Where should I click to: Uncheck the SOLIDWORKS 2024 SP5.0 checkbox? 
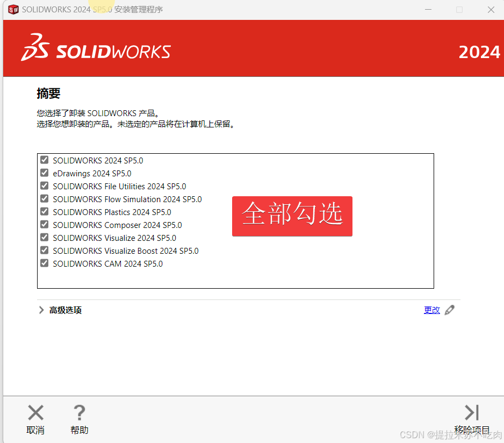[45, 160]
